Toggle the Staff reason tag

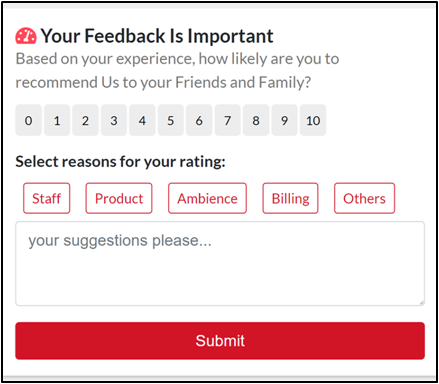[x=46, y=198]
